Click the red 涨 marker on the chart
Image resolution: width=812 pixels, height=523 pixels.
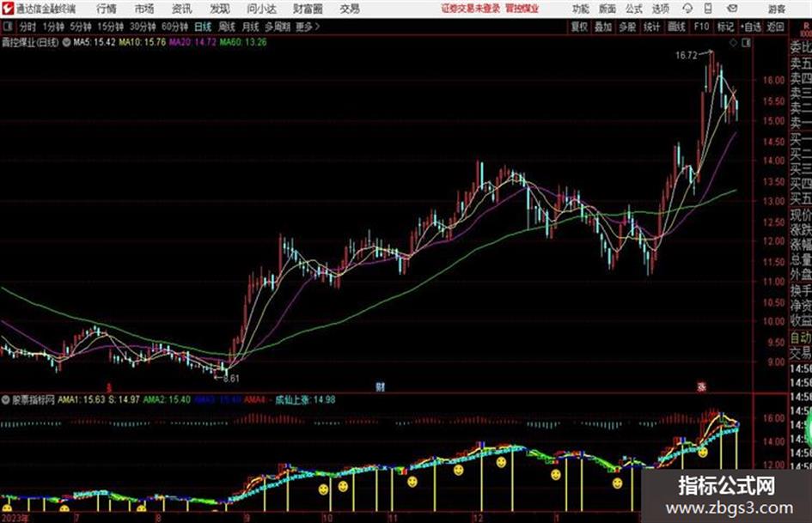pyautogui.click(x=702, y=386)
